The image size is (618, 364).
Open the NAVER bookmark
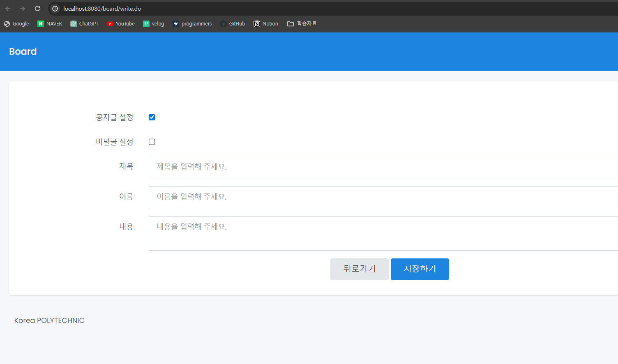[x=50, y=24]
